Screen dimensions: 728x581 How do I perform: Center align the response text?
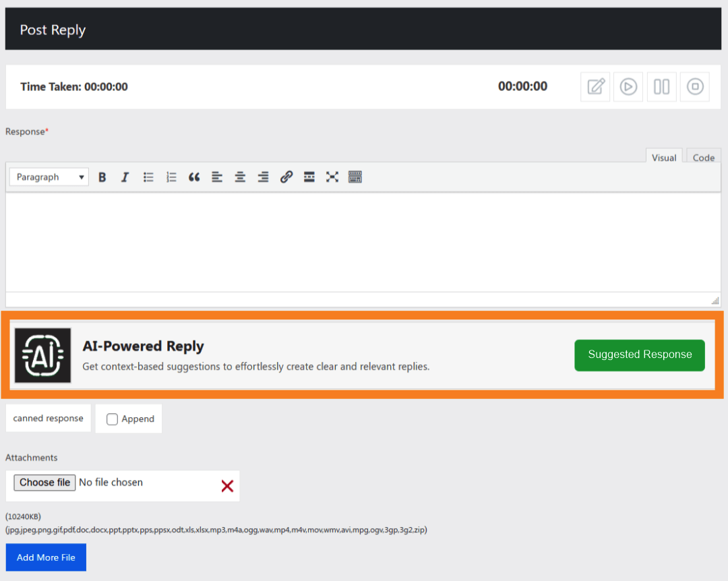(x=240, y=177)
